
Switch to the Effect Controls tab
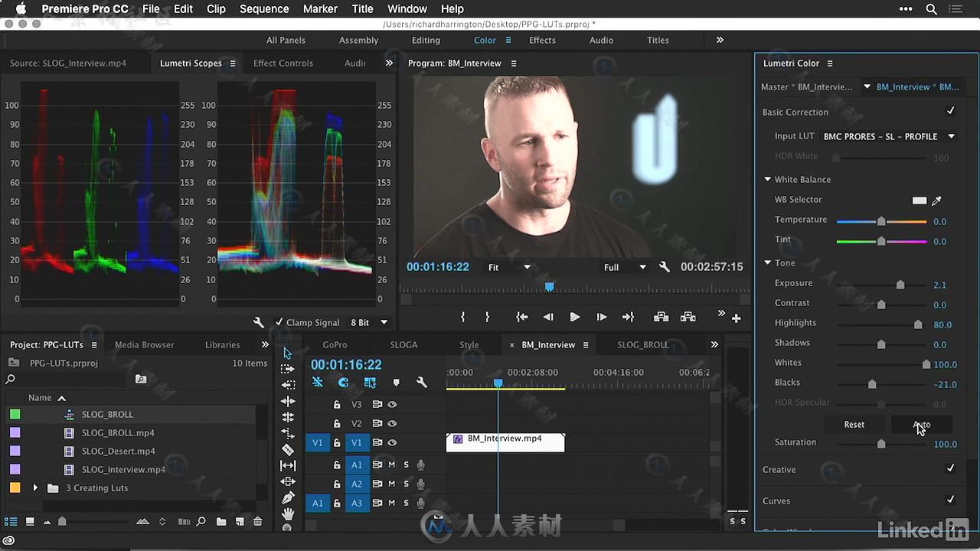pos(283,63)
